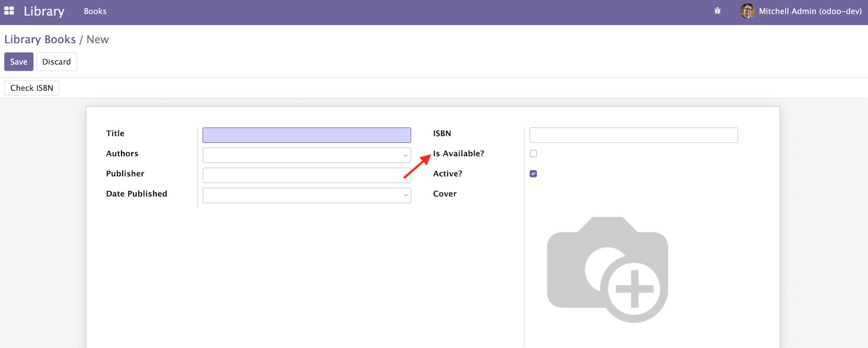Click the Authors label
Image resolution: width=868 pixels, height=348 pixels.
(122, 154)
